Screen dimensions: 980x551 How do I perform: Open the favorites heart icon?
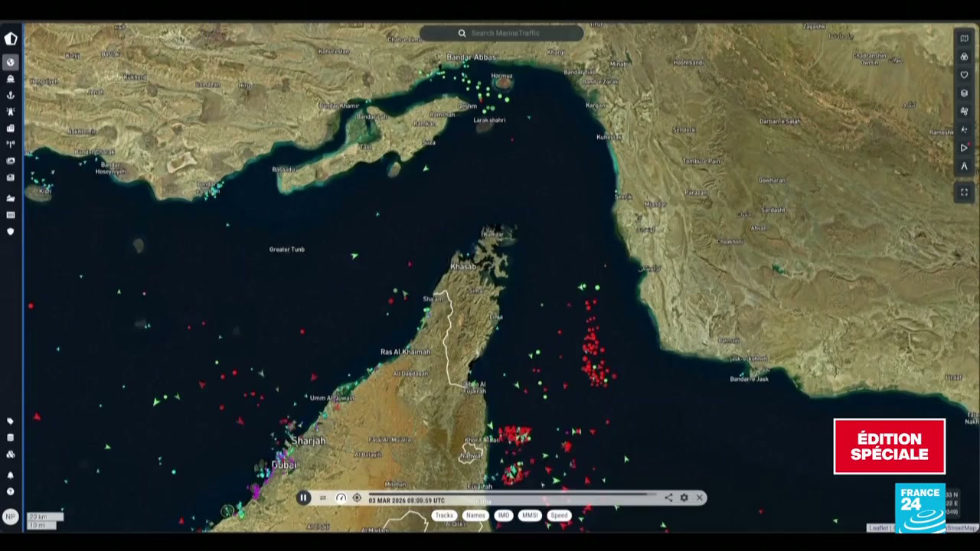[x=964, y=75]
